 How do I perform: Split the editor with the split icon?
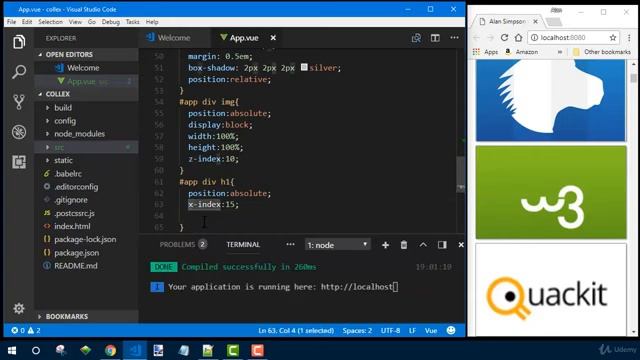[435, 38]
